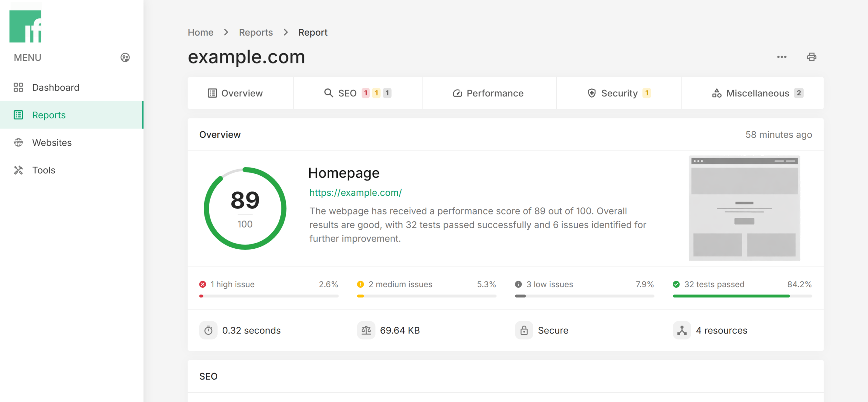This screenshot has width=868, height=402.
Task: Switch to the SEO tab
Action: coord(347,93)
